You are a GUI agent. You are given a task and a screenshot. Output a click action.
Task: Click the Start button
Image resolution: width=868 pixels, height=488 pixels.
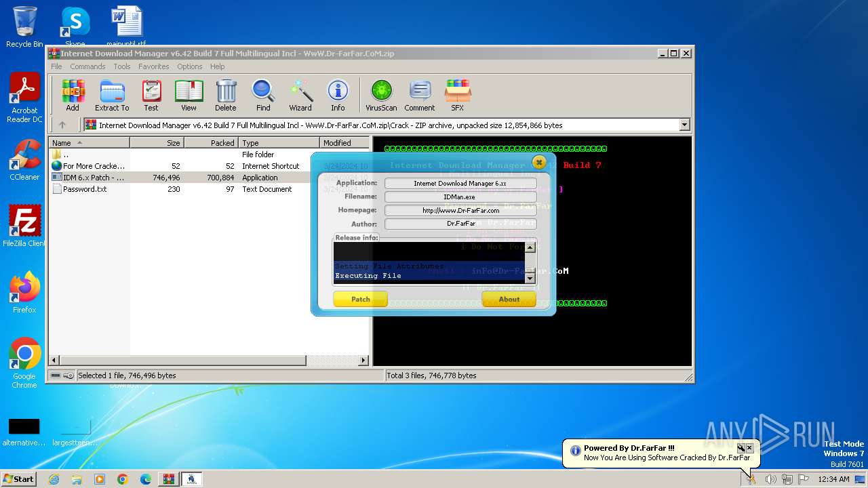[18, 479]
